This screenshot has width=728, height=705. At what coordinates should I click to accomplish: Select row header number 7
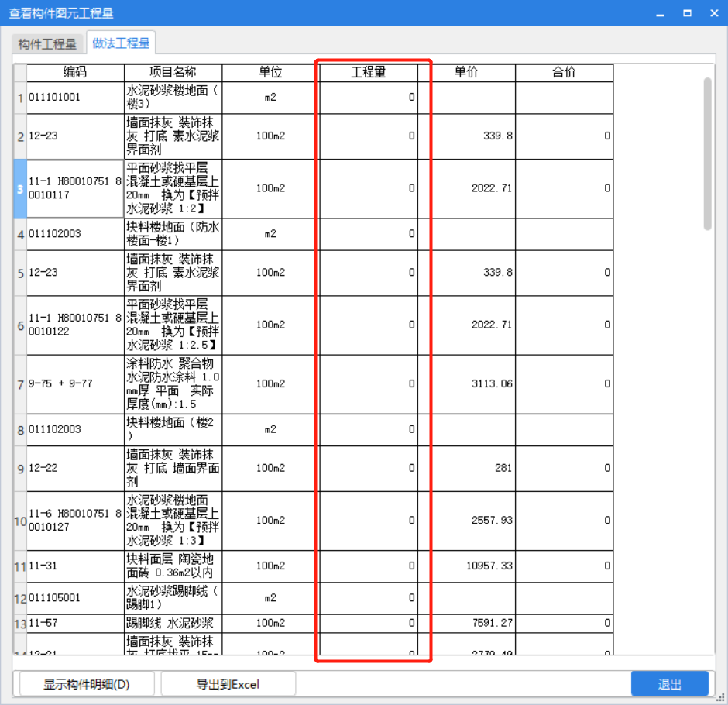pyautogui.click(x=20, y=384)
